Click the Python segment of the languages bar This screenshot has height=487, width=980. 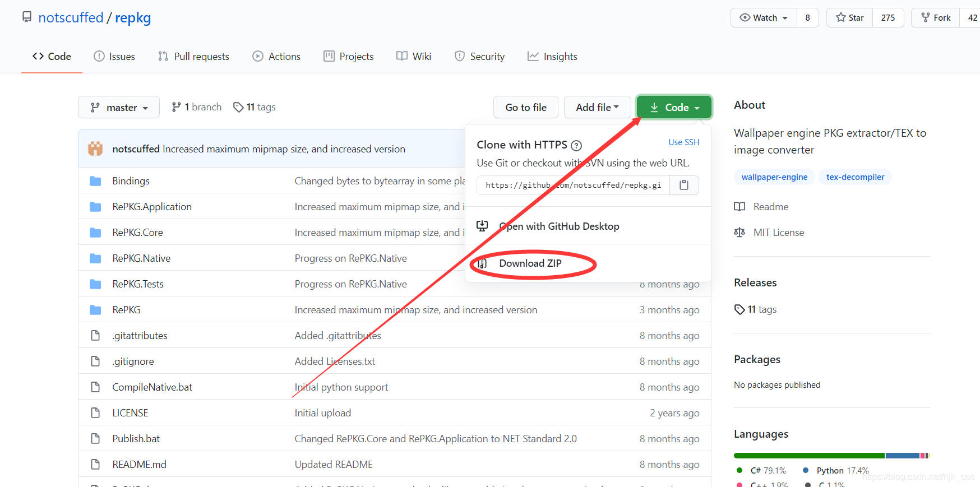pos(902,456)
